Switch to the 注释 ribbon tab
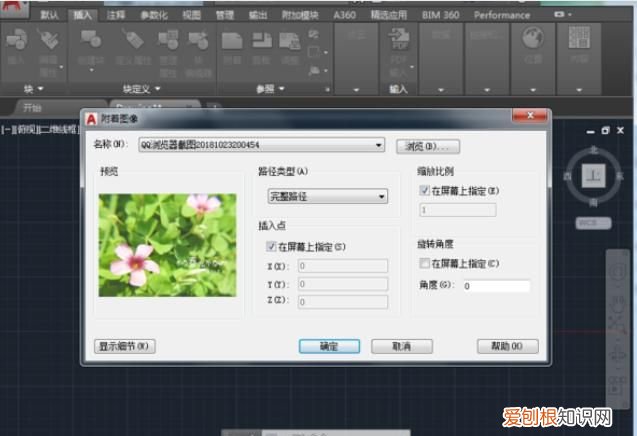This screenshot has height=436, width=637. (116, 15)
